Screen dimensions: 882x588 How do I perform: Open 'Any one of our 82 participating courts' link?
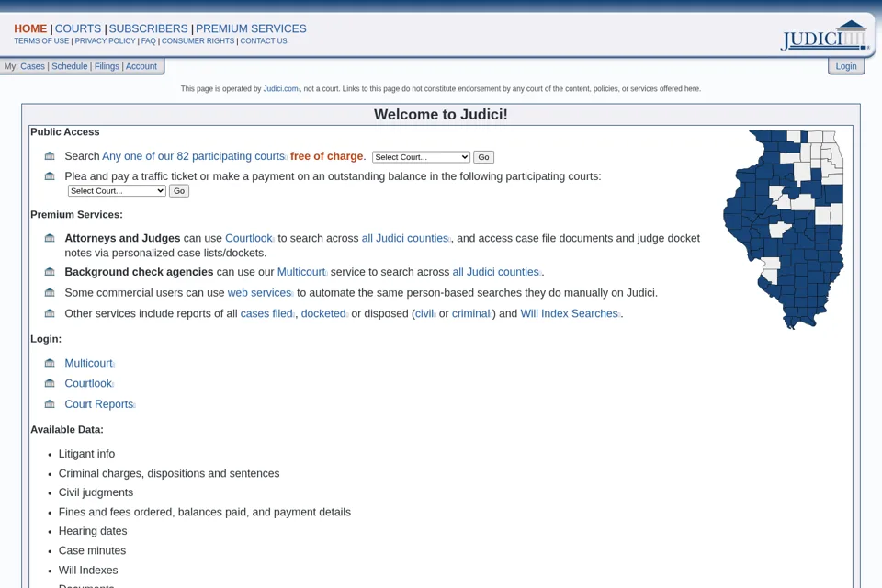[194, 156]
